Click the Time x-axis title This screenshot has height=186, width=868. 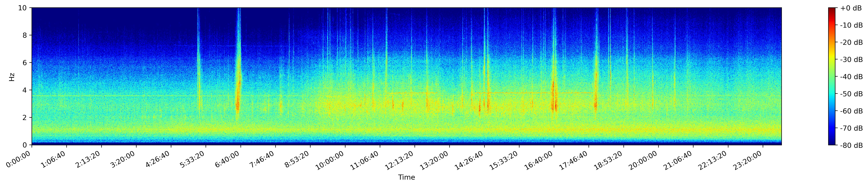coord(406,178)
